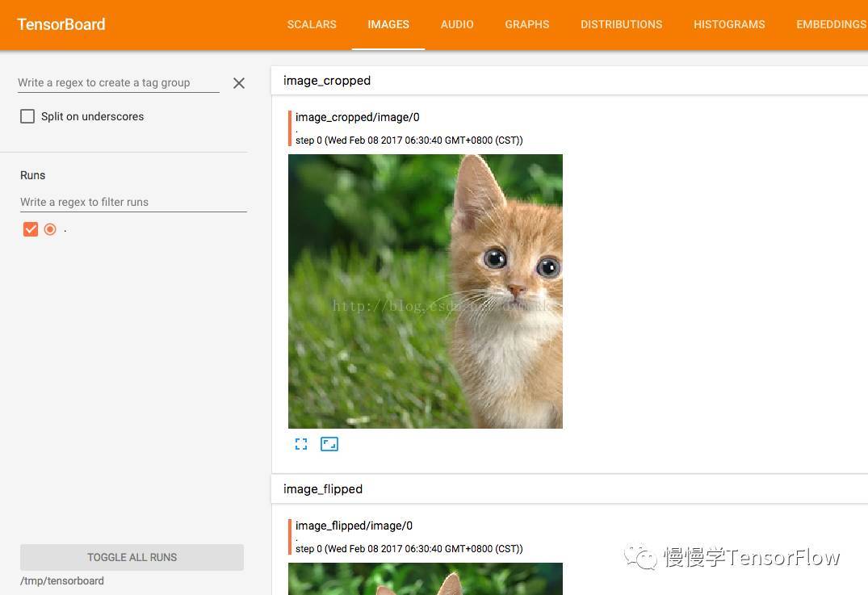Open the EMBEDDINGS tab
Viewport: 868px width, 595px height.
[x=830, y=24]
